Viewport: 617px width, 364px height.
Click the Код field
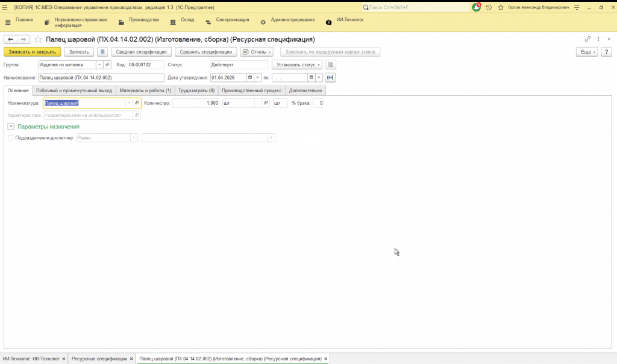point(146,64)
